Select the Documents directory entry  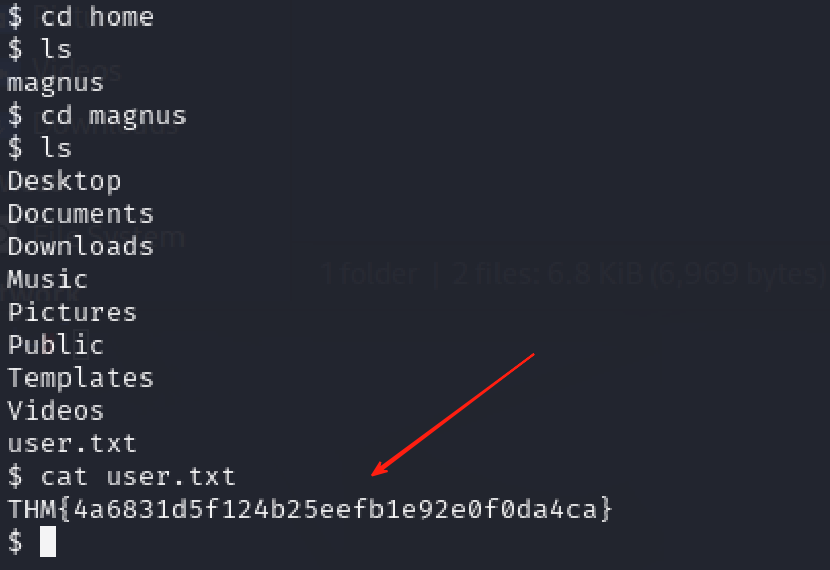[80, 214]
